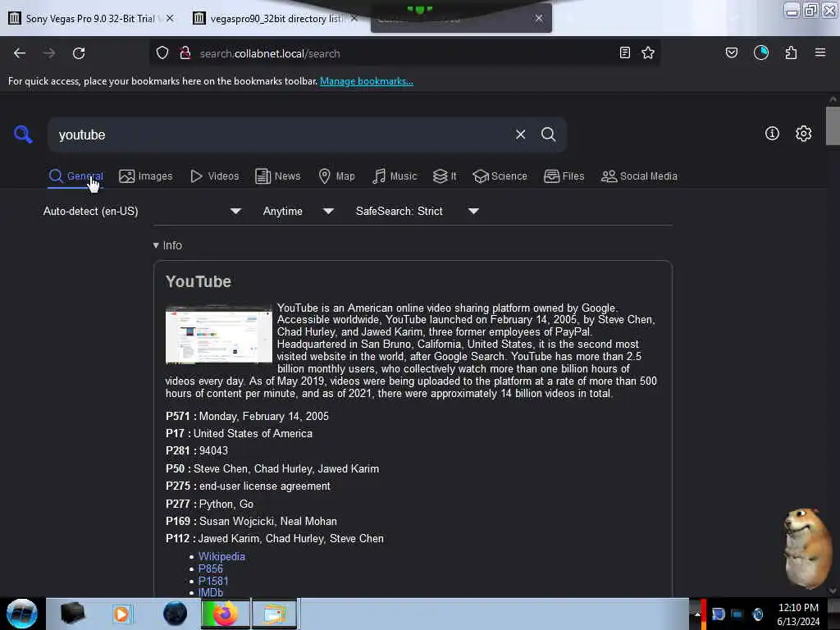840x630 pixels.
Task: Switch to the Images category
Action: click(x=146, y=176)
